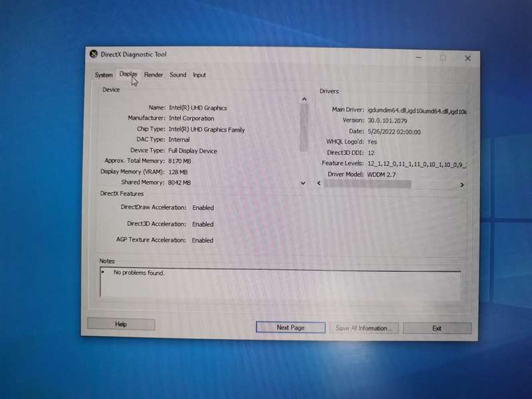Click driver date "5/26/2022 02:00:00"
This screenshot has width=532, height=399.
(394, 132)
